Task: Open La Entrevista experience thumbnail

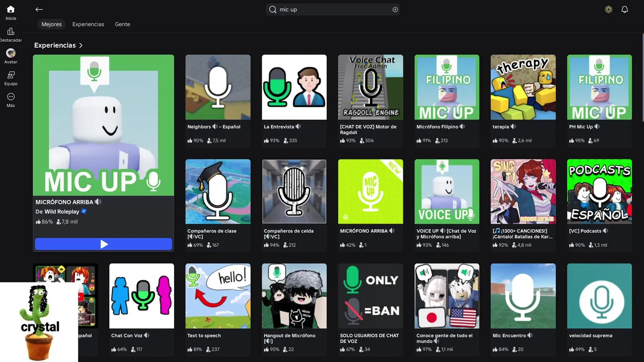Action: (294, 87)
